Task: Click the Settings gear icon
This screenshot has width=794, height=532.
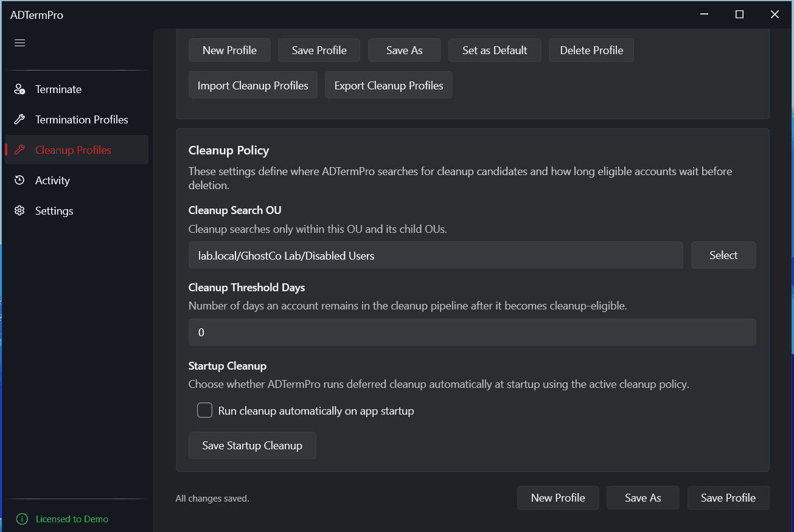Action: click(x=19, y=210)
